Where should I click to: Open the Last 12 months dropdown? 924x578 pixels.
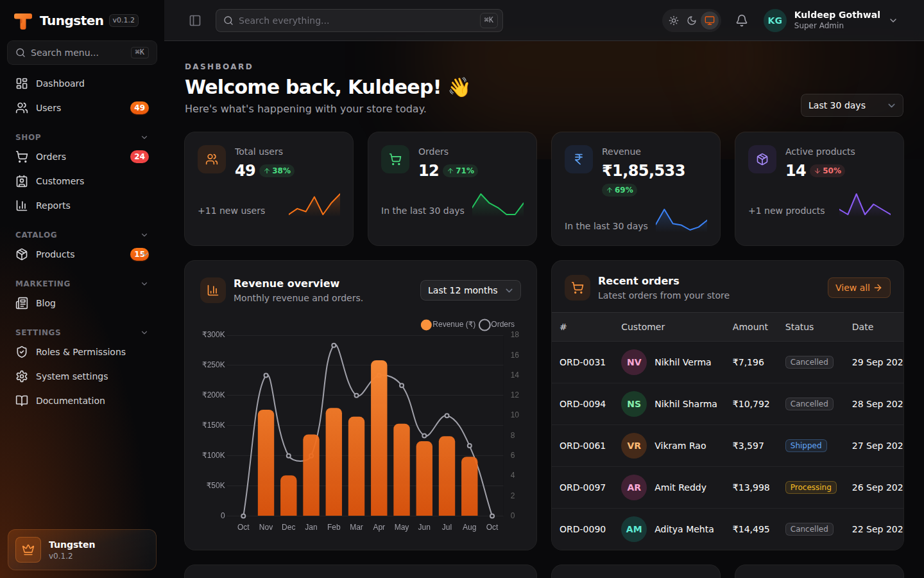[470, 290]
